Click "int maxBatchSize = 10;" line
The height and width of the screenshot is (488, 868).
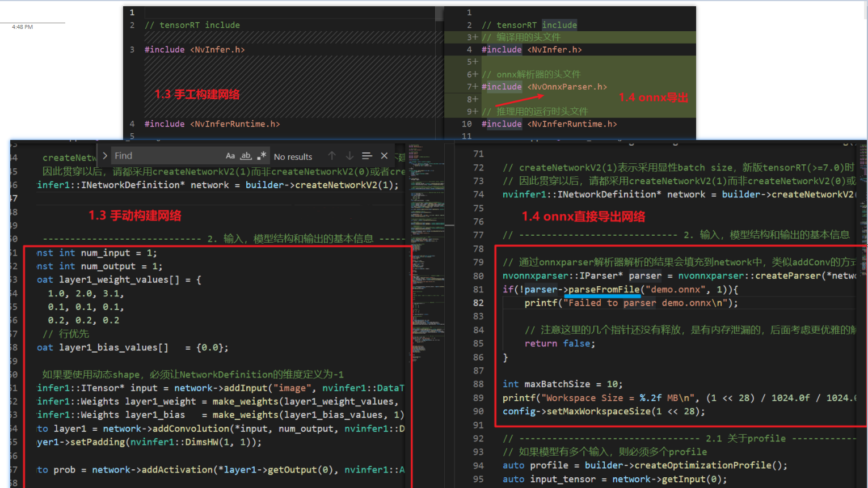click(563, 384)
